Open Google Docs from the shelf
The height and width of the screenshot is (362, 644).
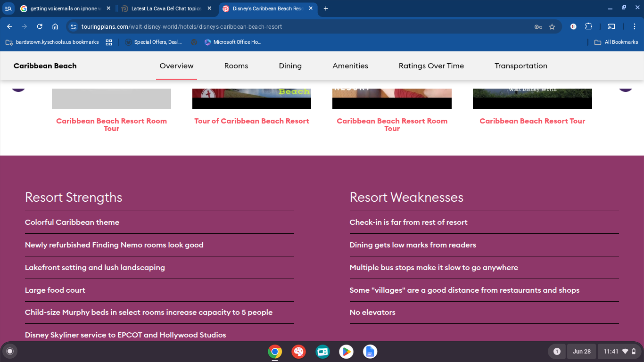(370, 352)
